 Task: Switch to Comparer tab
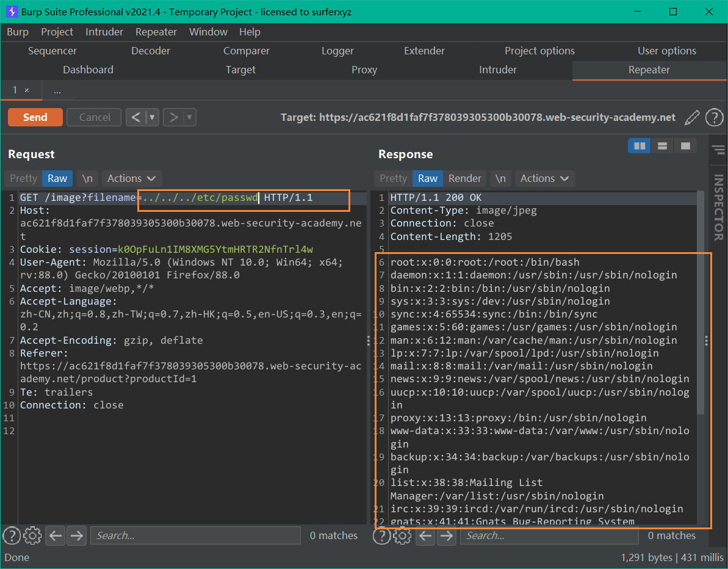[x=247, y=51]
